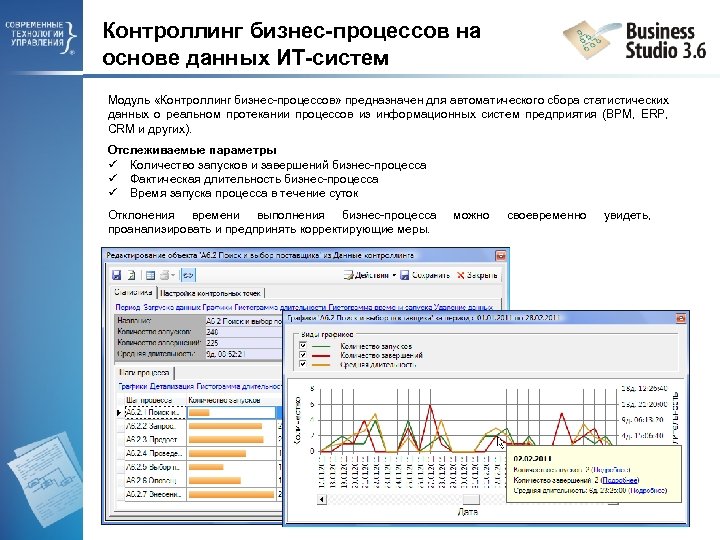The width and height of the screenshot is (720, 540).
Task: Uncheck the Количество запусков chart checkbox
Action: tap(303, 346)
